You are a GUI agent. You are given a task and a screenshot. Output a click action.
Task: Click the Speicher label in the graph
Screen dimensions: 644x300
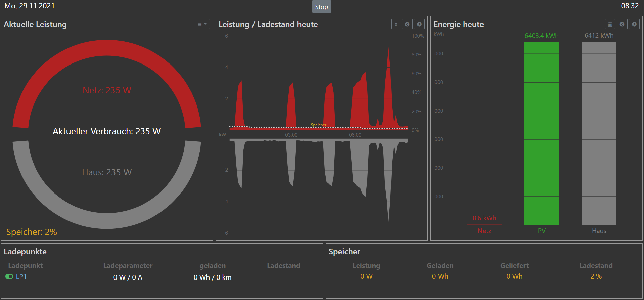coord(318,125)
